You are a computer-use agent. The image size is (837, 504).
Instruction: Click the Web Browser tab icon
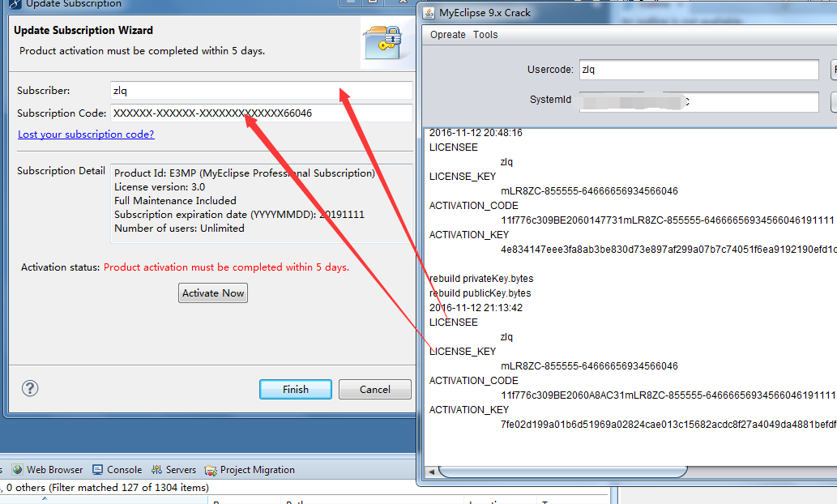[x=17, y=470]
